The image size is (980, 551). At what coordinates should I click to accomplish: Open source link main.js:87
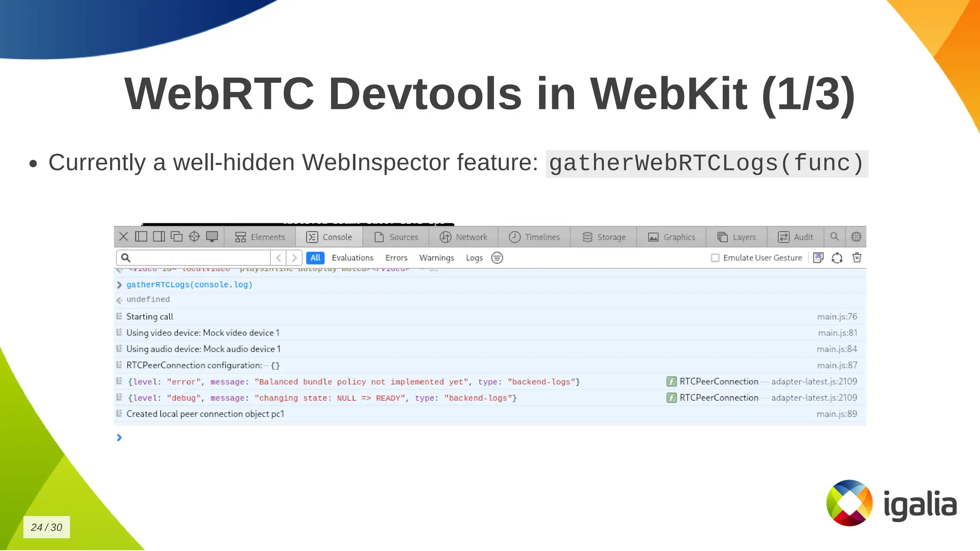click(837, 365)
